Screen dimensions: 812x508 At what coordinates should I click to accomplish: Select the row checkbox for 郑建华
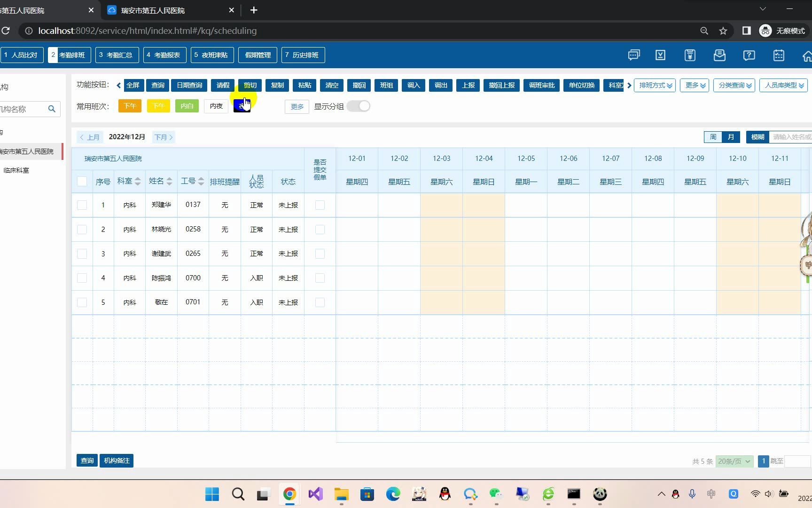(82, 205)
